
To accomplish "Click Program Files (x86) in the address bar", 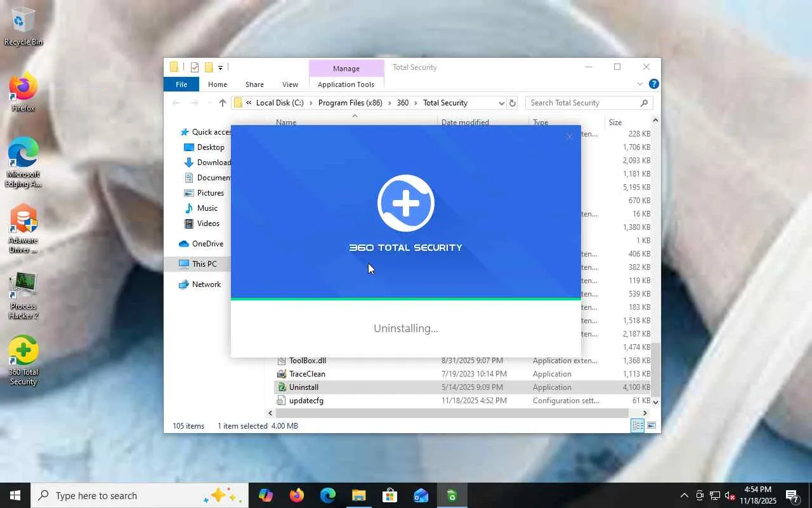I will pyautogui.click(x=350, y=103).
